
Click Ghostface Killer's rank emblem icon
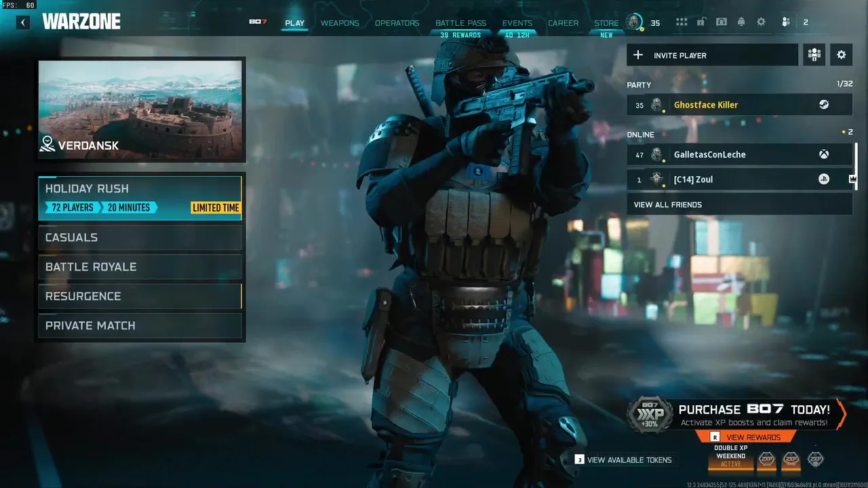pyautogui.click(x=656, y=105)
